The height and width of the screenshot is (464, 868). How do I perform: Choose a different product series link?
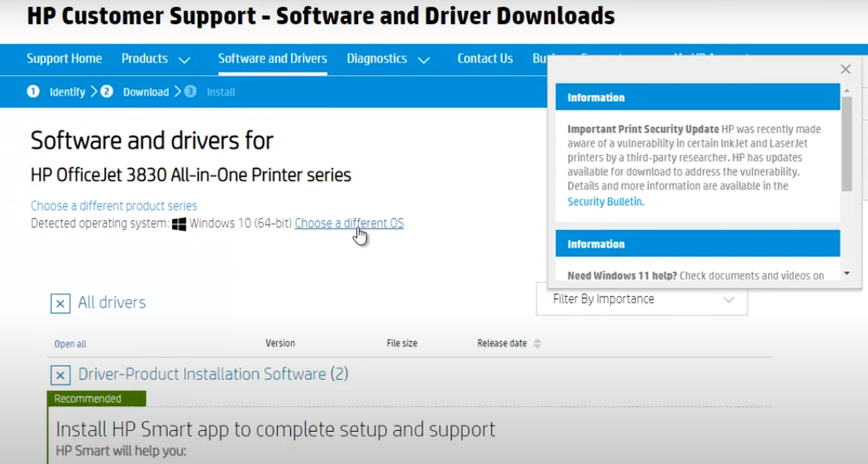113,206
